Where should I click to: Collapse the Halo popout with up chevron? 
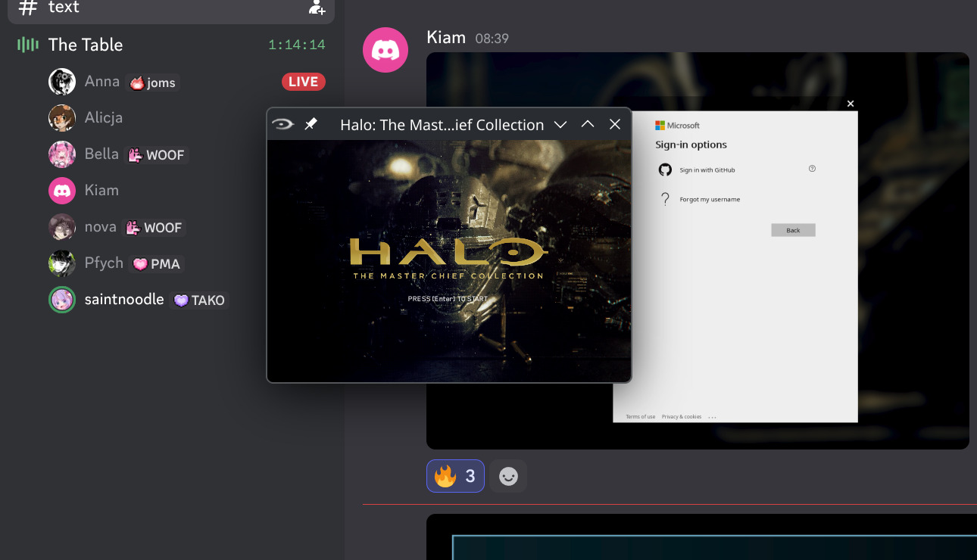click(588, 124)
